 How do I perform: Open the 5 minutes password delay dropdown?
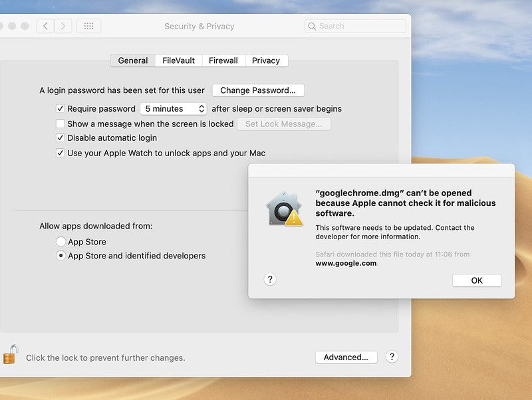pyautogui.click(x=174, y=108)
